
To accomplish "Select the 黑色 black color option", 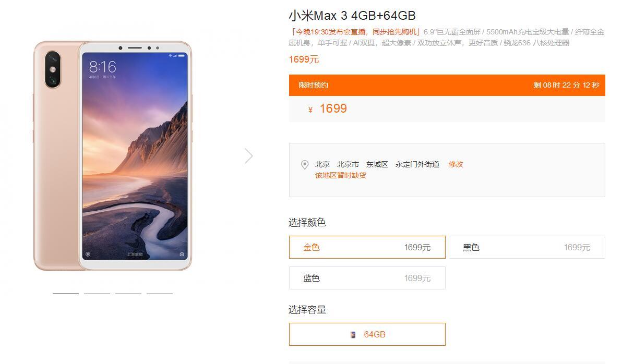I will click(527, 247).
